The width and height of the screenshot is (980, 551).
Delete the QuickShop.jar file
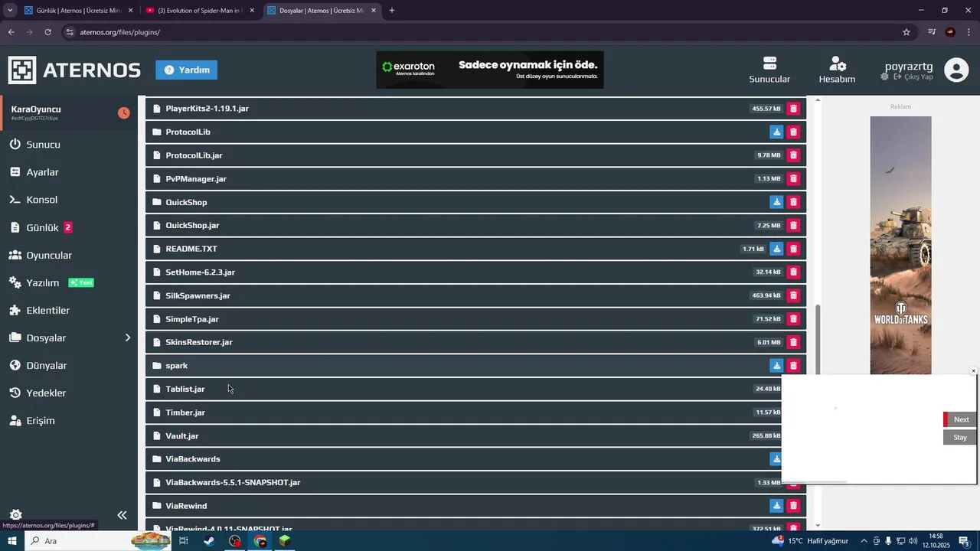click(x=793, y=225)
